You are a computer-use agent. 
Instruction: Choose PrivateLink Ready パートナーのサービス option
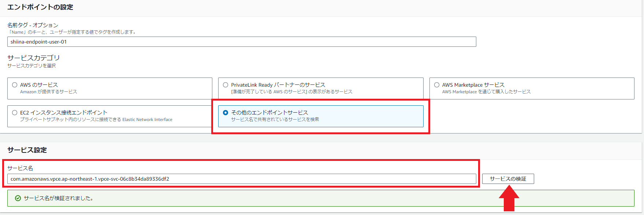coord(226,85)
